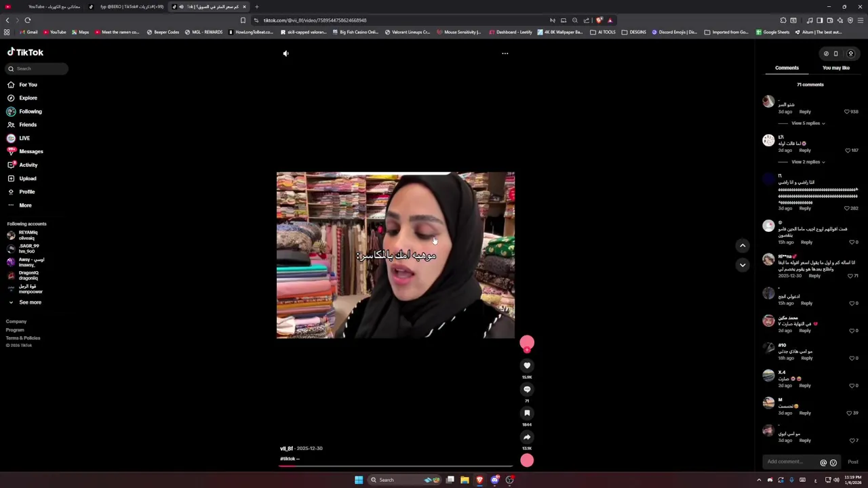
Task: Bookmark this page in address bar
Action: pos(243,20)
